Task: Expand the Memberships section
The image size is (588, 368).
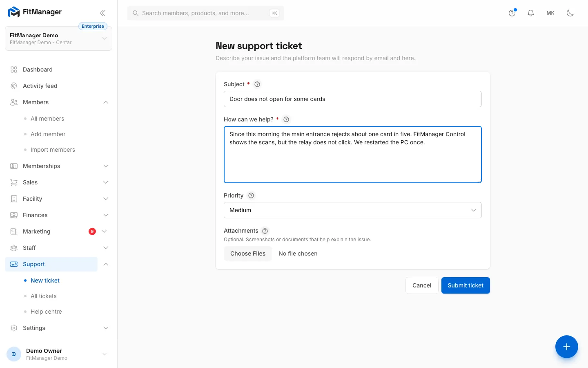Action: [x=106, y=166]
